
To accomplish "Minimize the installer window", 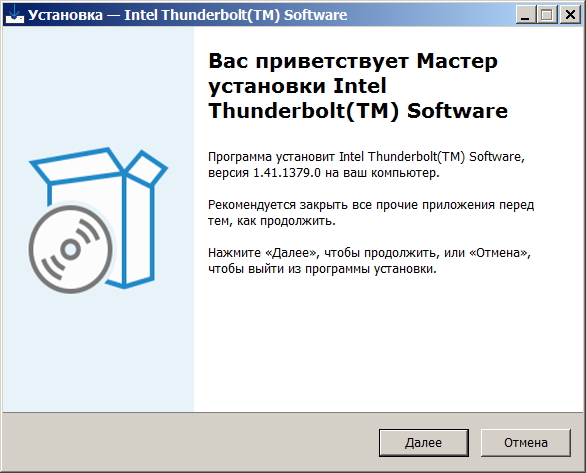I will click(x=525, y=15).
